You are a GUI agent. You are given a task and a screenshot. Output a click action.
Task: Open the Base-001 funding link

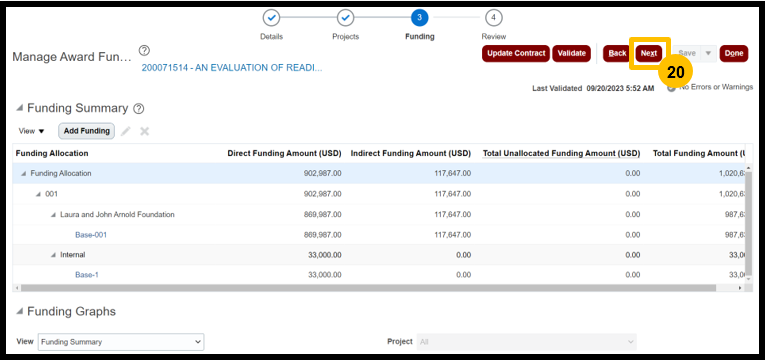(x=91, y=235)
